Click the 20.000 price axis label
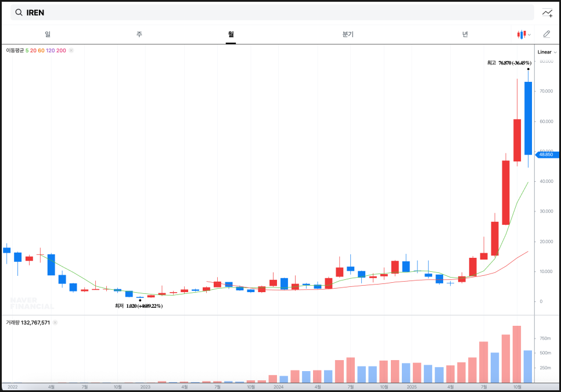The height and width of the screenshot is (392, 561). tap(546, 242)
